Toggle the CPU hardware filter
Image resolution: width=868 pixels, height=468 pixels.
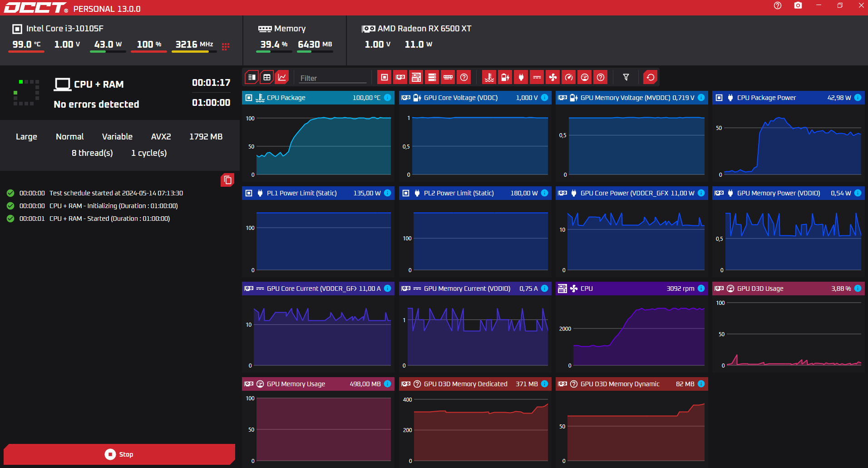click(x=385, y=77)
